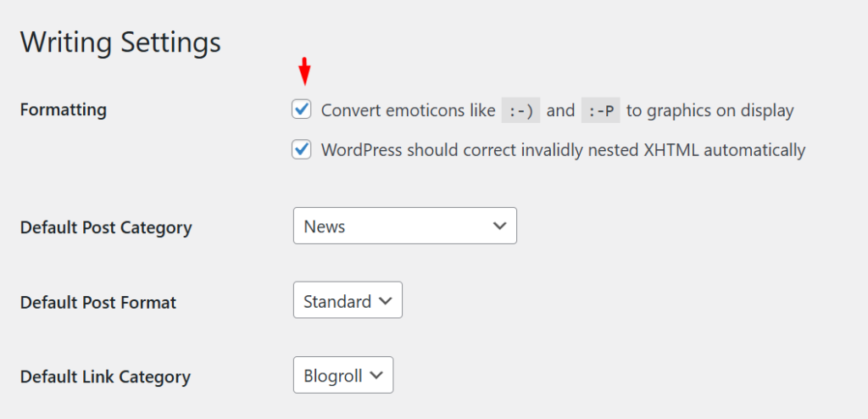Click the :-P emoticon code sample
Image resolution: width=868 pixels, height=419 pixels.
600,110
